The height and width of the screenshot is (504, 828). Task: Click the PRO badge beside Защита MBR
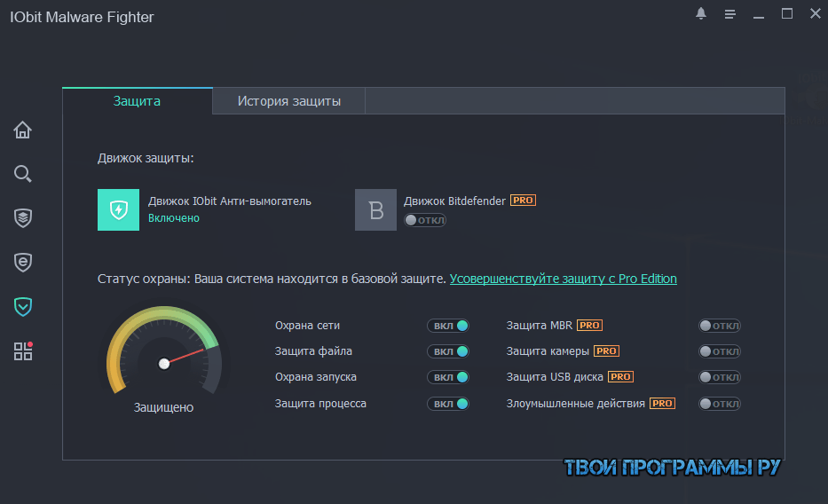click(x=589, y=325)
